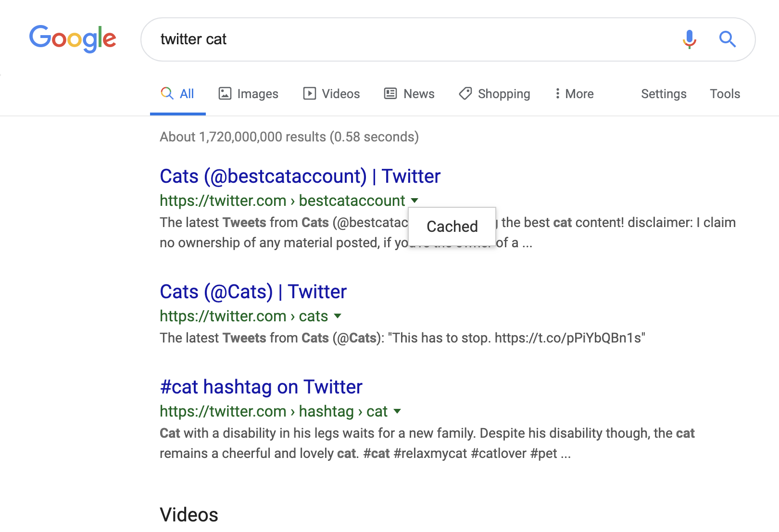The height and width of the screenshot is (532, 779).
Task: Switch to the All results tab
Action: pos(178,94)
